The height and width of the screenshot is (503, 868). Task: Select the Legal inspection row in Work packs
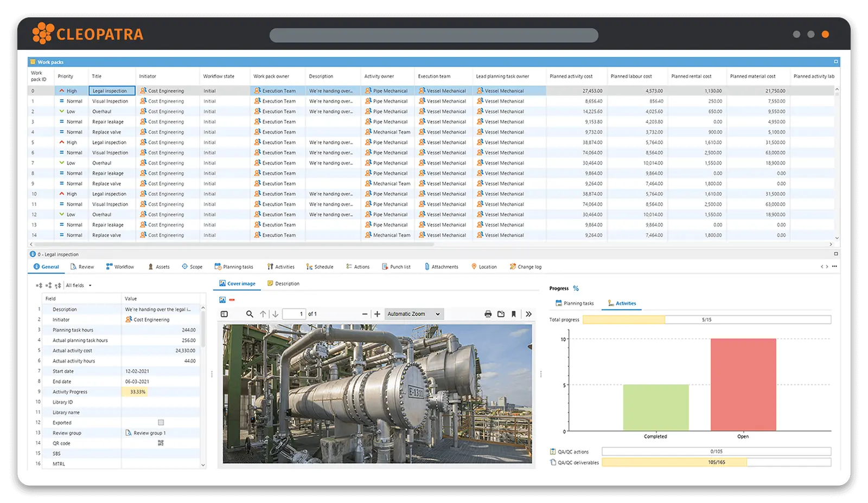[x=111, y=91]
